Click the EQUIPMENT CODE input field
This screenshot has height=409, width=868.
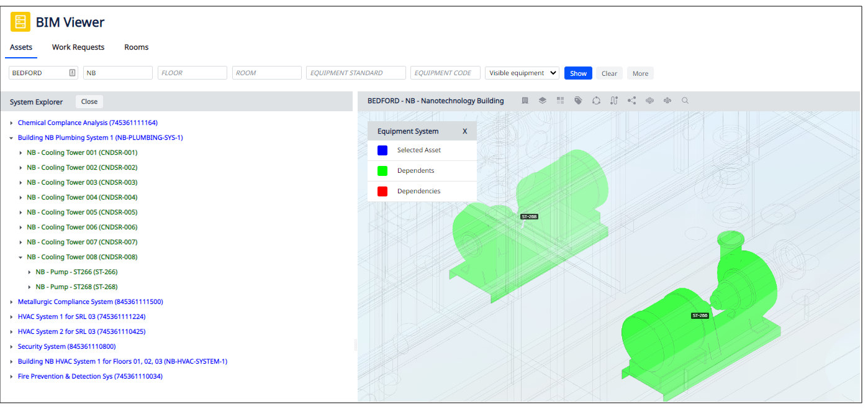tap(446, 73)
